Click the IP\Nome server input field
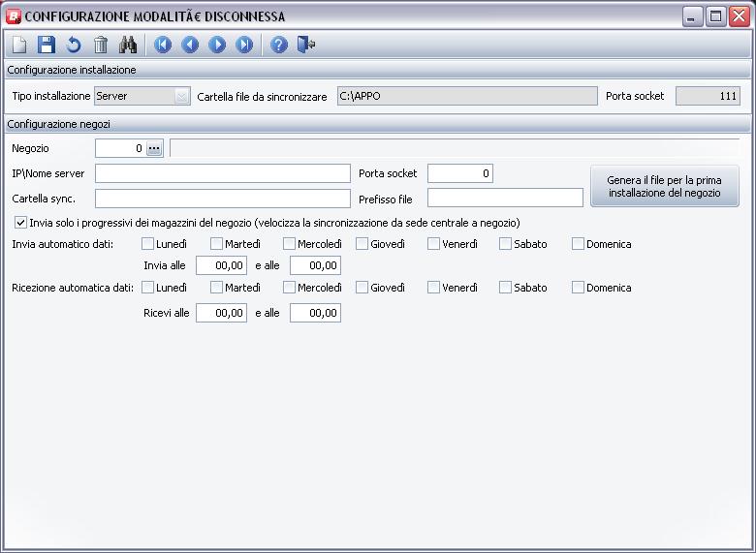Screen dimensions: 756x553 (222, 173)
